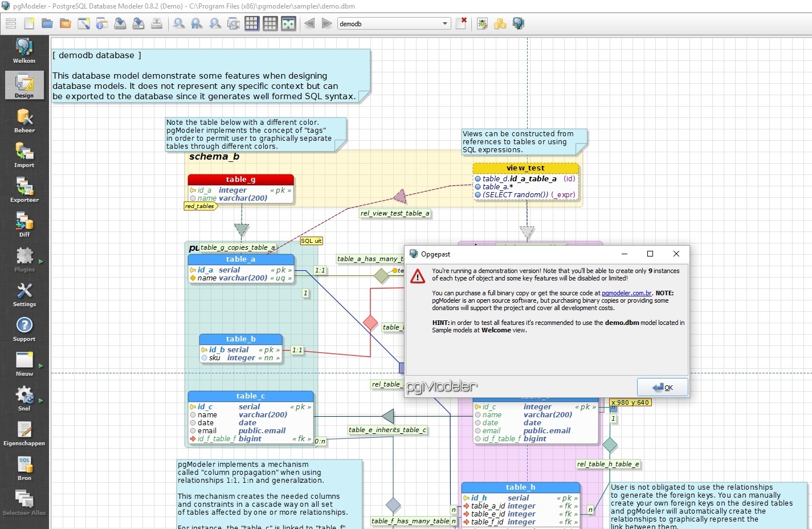812x529 pixels.
Task: Select table_a header in diagram
Action: pyautogui.click(x=240, y=259)
